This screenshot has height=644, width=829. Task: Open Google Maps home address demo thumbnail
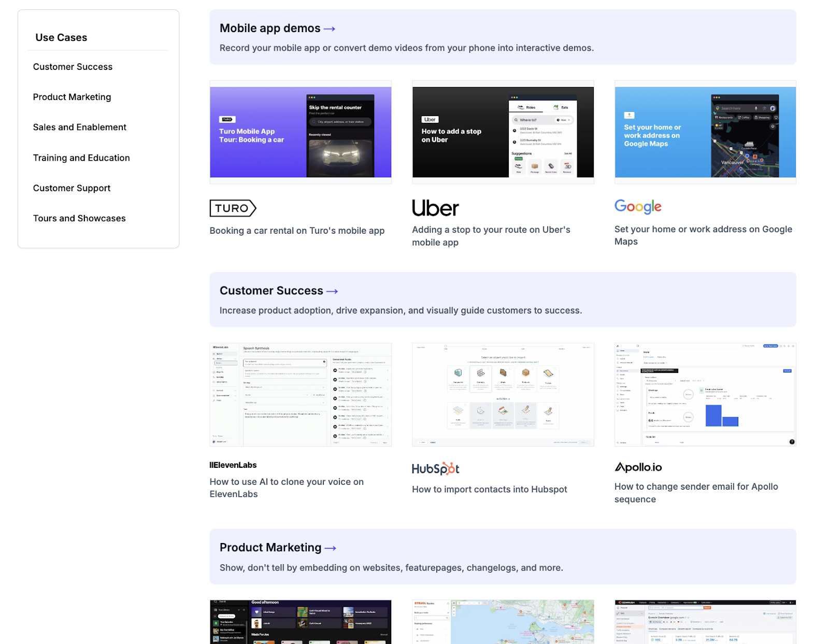click(705, 132)
